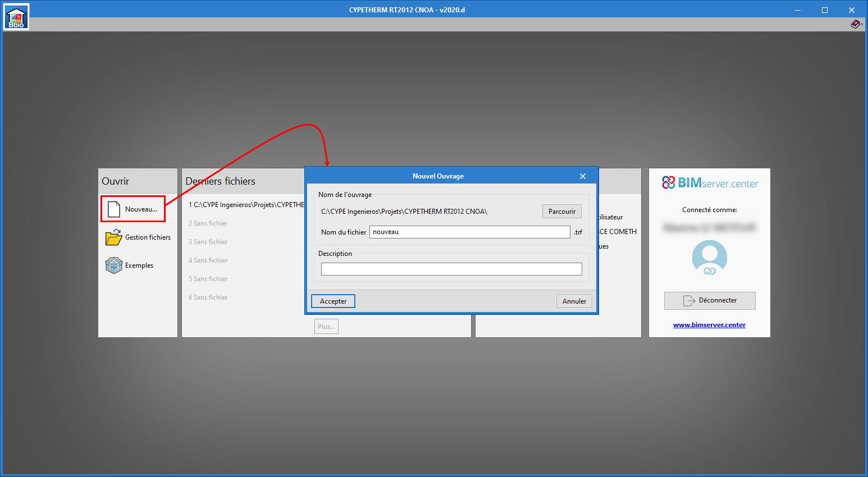
Task: Click the CYPETHERM Bbio app logo
Action: tap(16, 17)
